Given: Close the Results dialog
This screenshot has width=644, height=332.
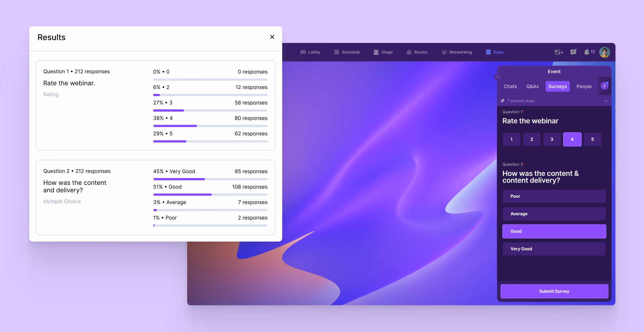Looking at the screenshot, I should [x=272, y=37].
